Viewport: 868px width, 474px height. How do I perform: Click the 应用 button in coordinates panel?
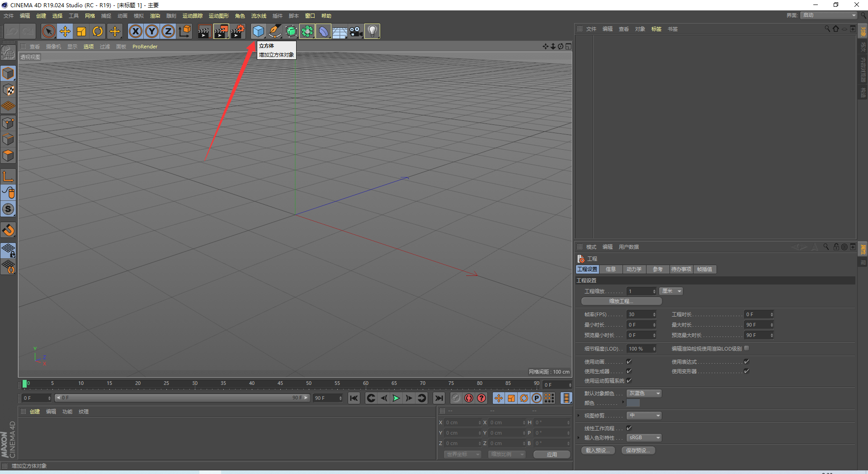click(x=552, y=455)
